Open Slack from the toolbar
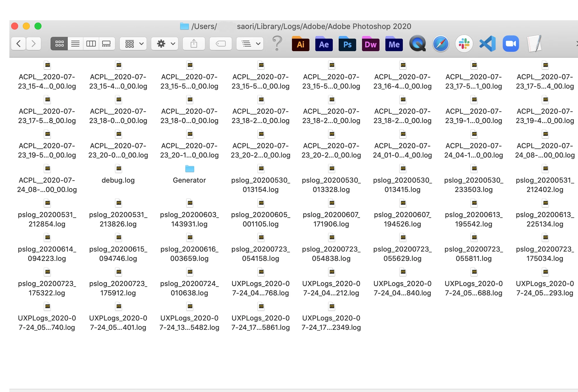Viewport: 578px width, 392px height. 464,44
